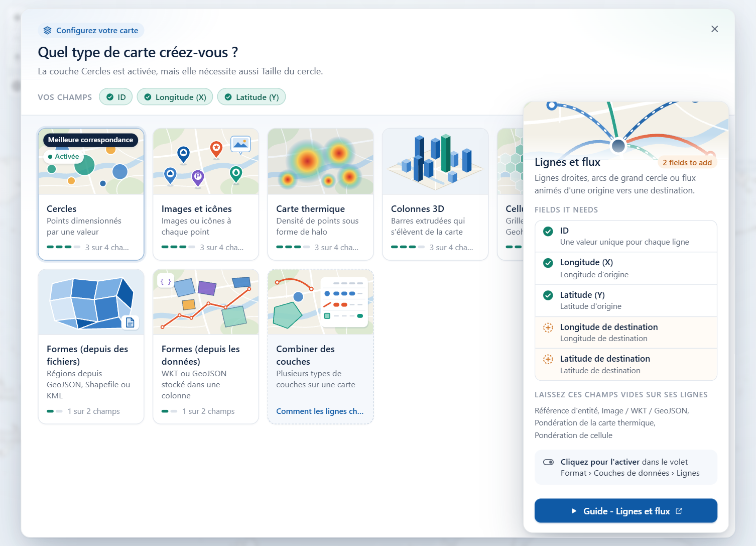Click the 2 fields to add badge
This screenshot has height=546, width=756.
click(687, 163)
